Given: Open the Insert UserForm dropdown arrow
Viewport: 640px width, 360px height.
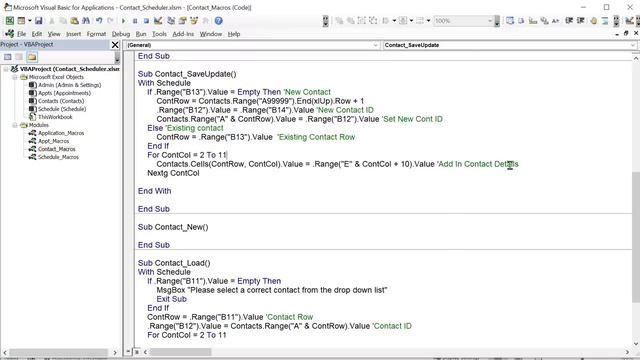Looking at the screenshot, I should [29, 21].
